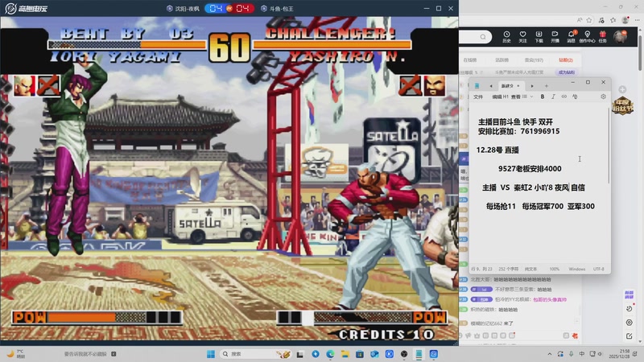
Task: Click the Start Streaming (开播) icon
Action: [555, 36]
